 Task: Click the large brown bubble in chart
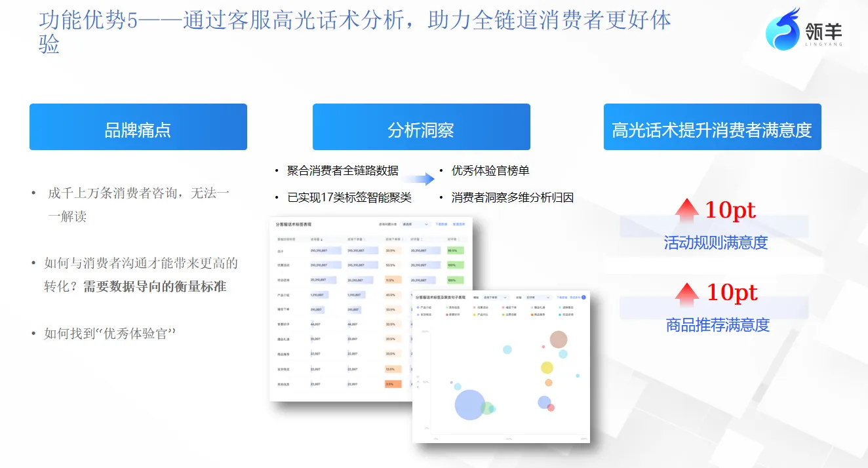pos(558,340)
